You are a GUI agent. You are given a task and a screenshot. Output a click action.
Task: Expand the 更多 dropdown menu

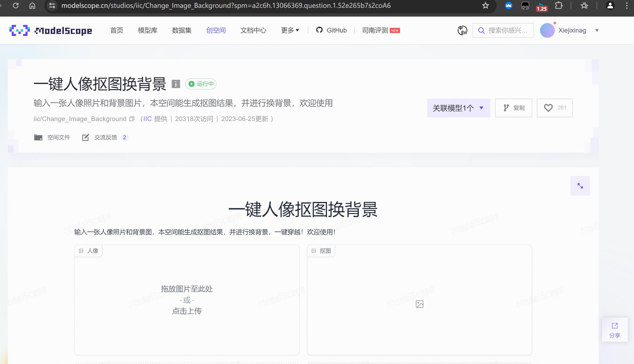click(x=290, y=30)
